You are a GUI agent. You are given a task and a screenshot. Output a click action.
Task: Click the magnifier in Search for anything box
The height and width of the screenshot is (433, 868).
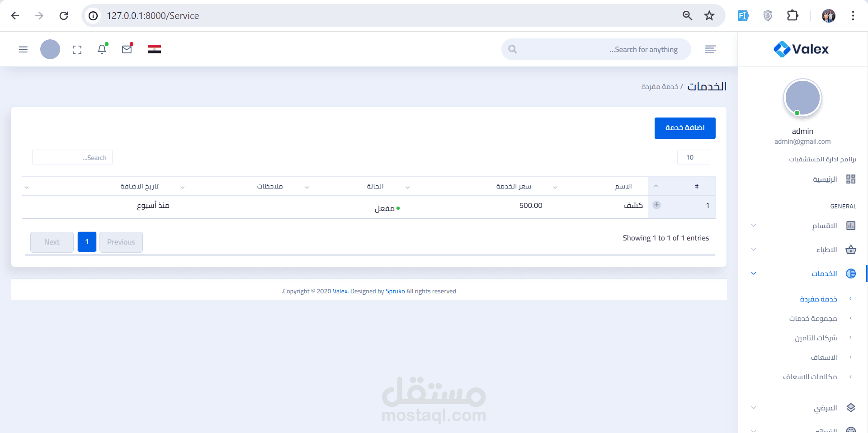(x=512, y=49)
